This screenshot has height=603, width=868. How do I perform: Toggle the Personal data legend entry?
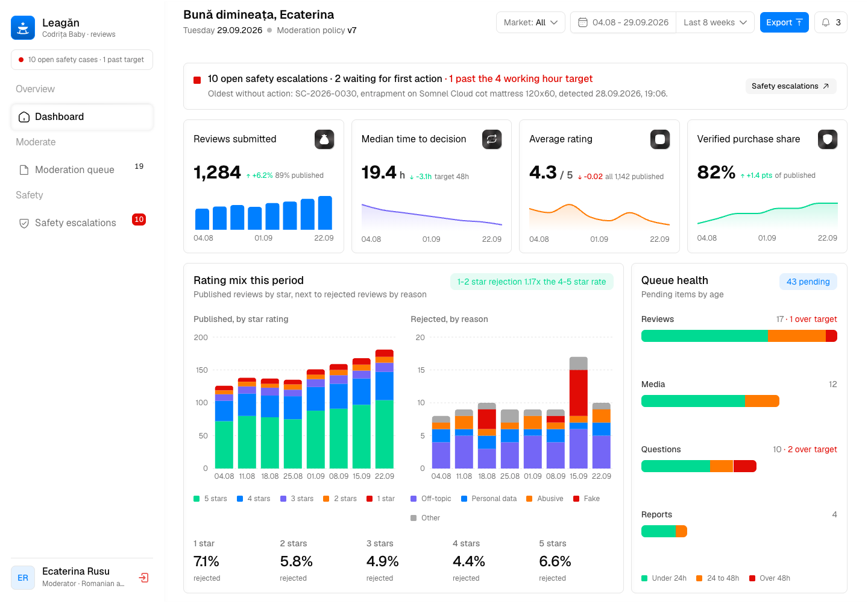[x=489, y=499]
